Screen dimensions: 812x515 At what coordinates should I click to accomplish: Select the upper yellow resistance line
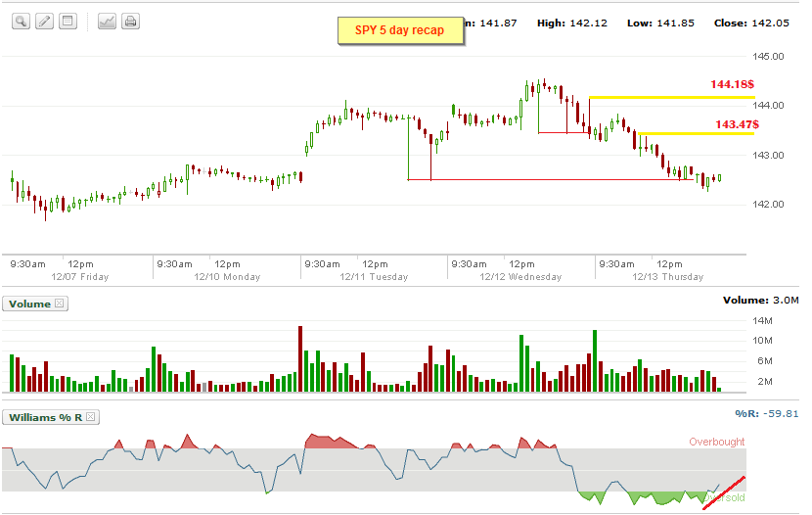tap(672, 97)
